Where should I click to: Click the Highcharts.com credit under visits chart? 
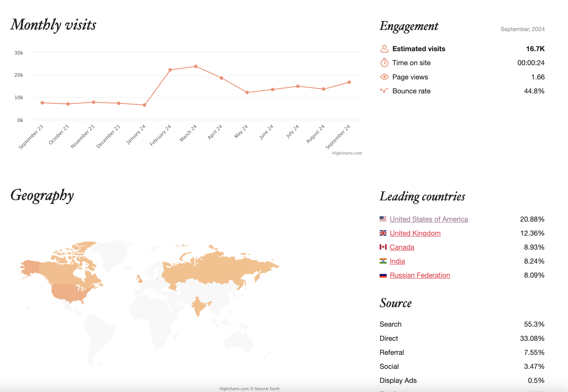[x=347, y=153]
